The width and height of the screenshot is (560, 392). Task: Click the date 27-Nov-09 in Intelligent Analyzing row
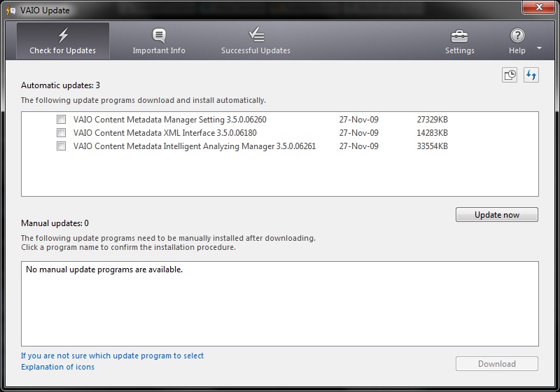click(x=358, y=146)
